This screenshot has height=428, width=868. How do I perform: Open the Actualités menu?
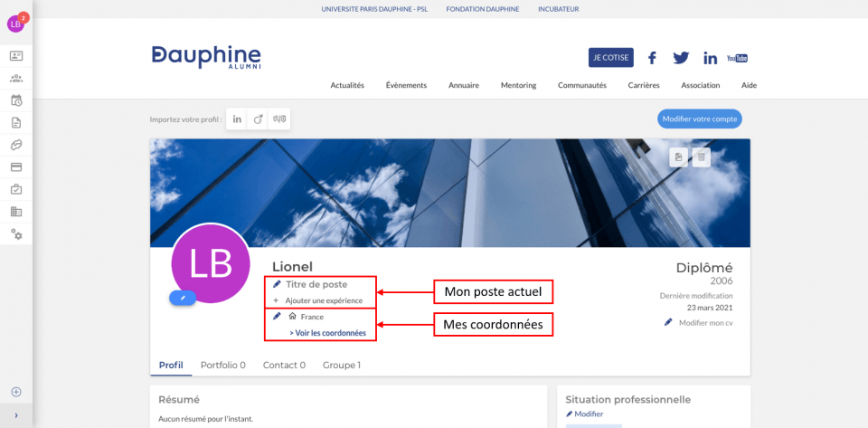[x=347, y=85]
